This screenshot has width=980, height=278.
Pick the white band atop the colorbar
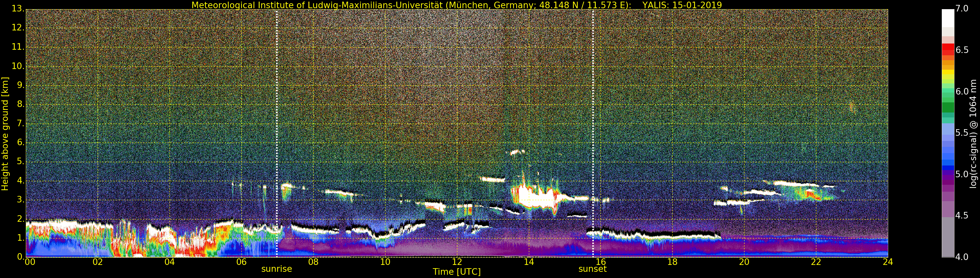[948, 18]
